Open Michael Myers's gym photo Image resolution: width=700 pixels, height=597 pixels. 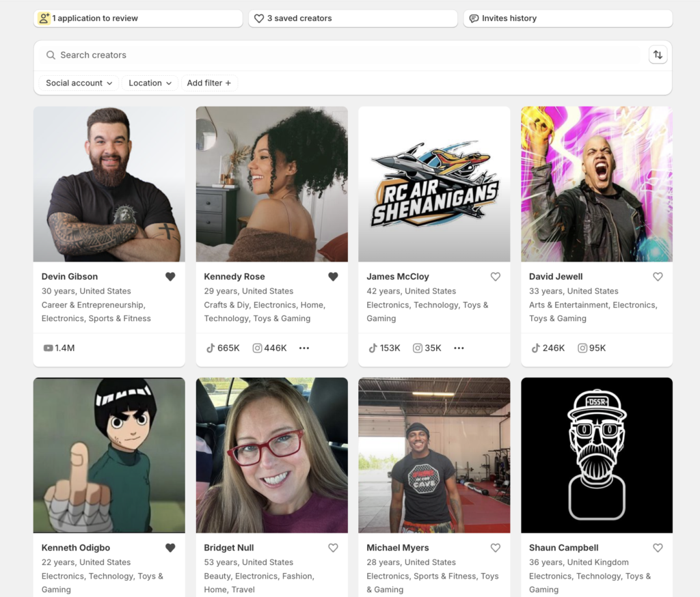pos(434,455)
